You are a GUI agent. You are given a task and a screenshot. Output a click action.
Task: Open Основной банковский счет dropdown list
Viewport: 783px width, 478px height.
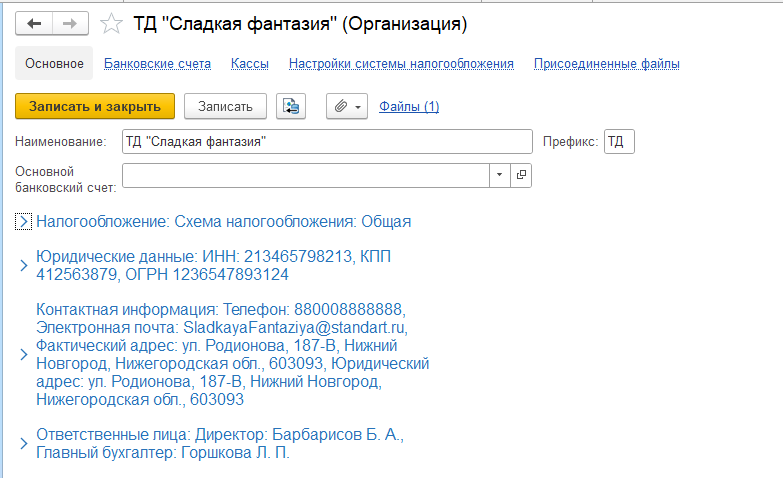(500, 175)
